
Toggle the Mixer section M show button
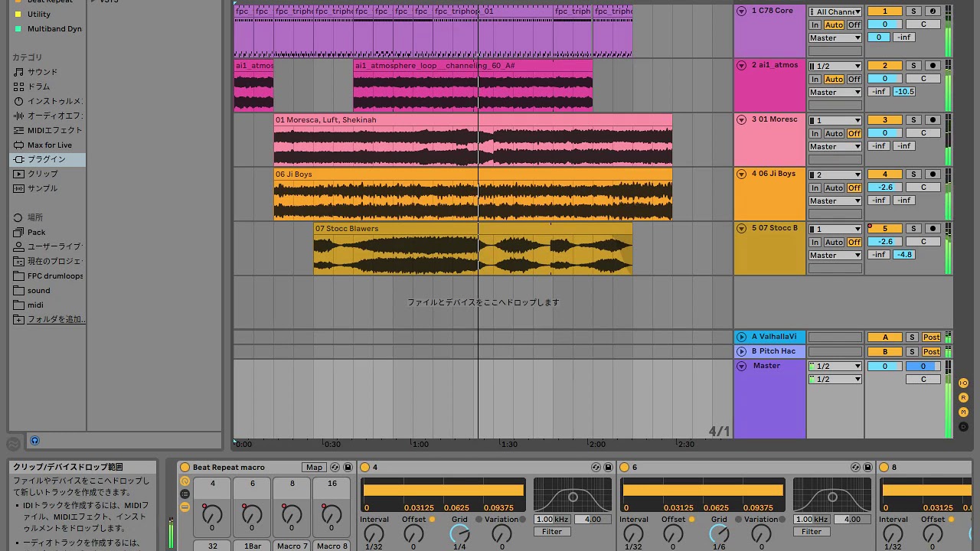964,412
